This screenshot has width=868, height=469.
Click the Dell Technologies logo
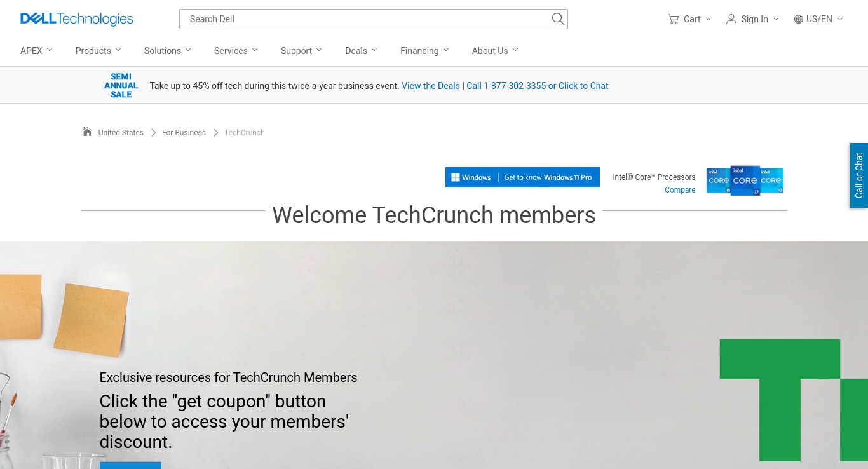77,19
